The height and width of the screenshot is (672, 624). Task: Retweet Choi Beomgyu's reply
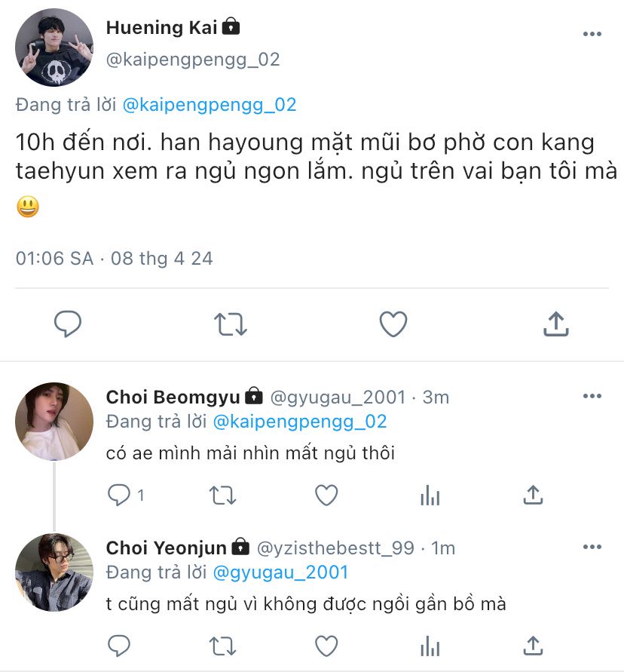(222, 496)
